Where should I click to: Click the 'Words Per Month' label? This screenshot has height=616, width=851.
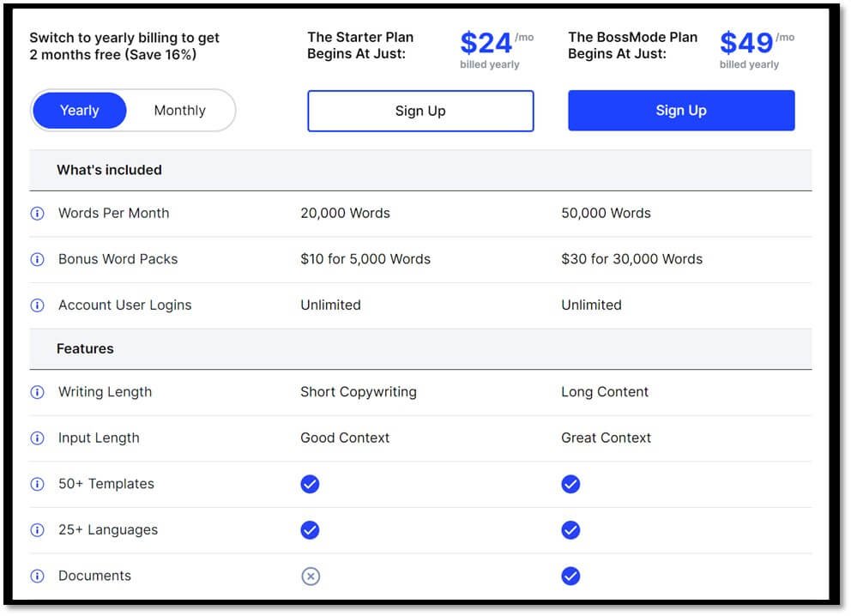[x=114, y=214]
